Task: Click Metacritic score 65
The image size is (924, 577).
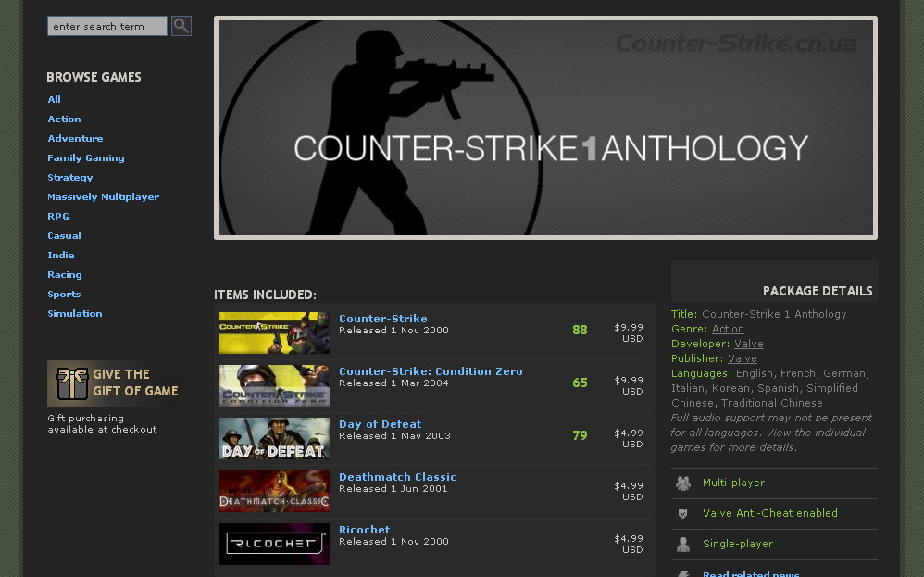Action: (x=580, y=383)
